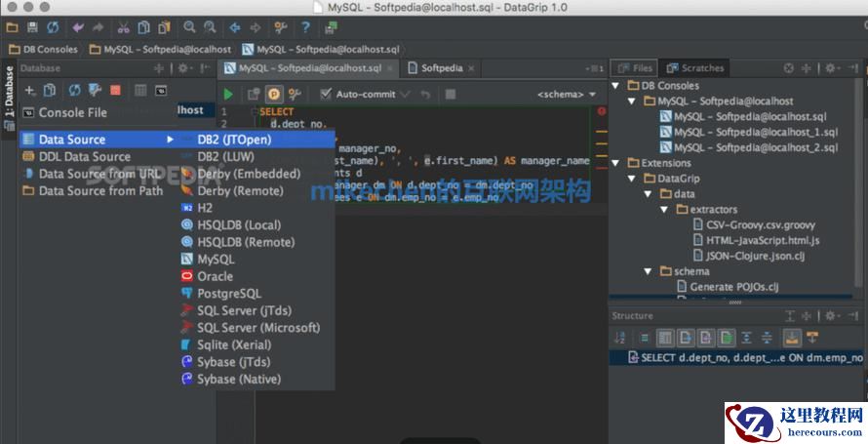Click the sort alphabetically icon in Structure panel

click(620, 338)
